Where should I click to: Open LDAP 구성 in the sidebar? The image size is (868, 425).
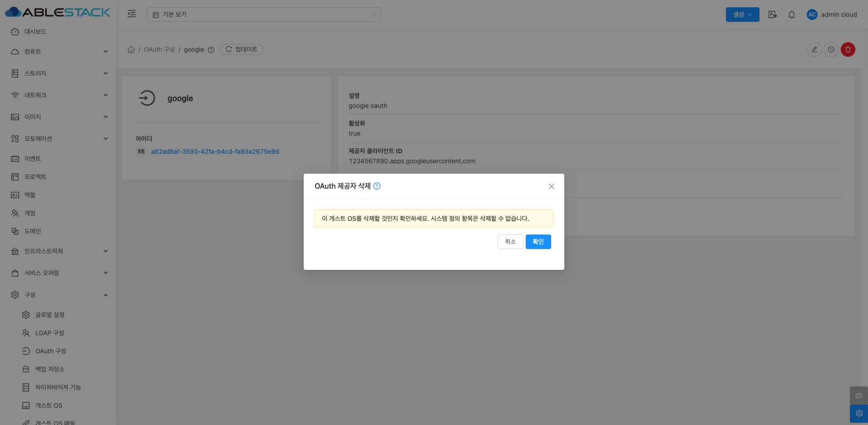click(x=58, y=333)
